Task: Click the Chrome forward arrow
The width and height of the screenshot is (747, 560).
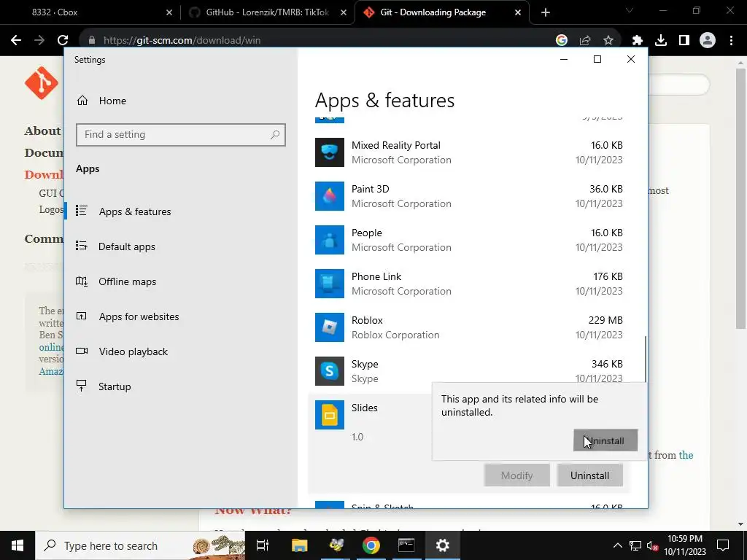Action: pyautogui.click(x=39, y=41)
